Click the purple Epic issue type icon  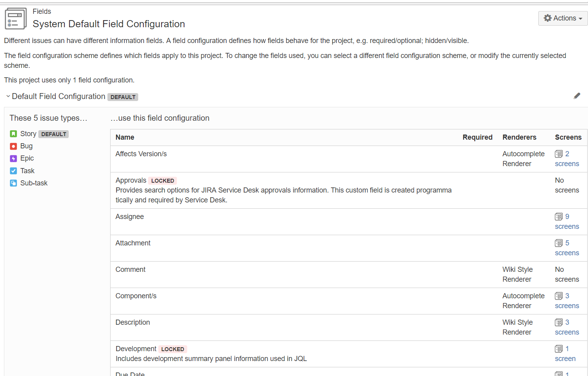pyautogui.click(x=13, y=159)
